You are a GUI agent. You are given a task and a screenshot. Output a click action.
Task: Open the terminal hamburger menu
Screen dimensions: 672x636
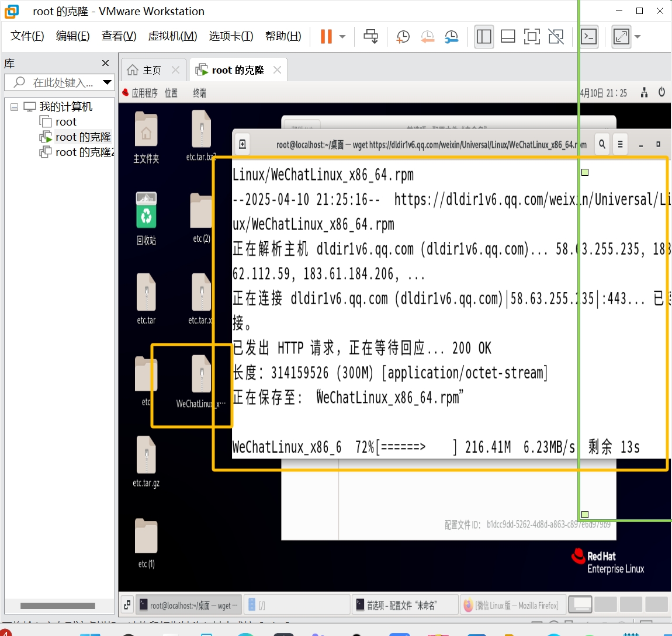pos(620,144)
